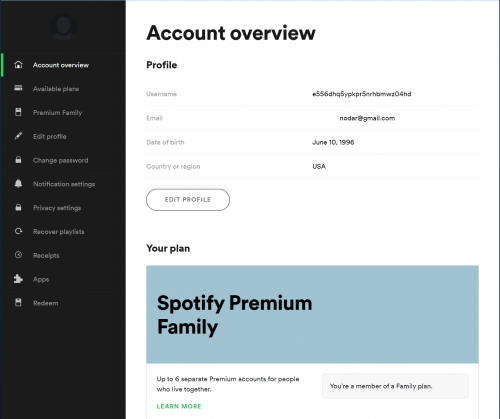Follow the LEARN MORE link
Viewport: 500px width, 419px height.
click(x=179, y=406)
